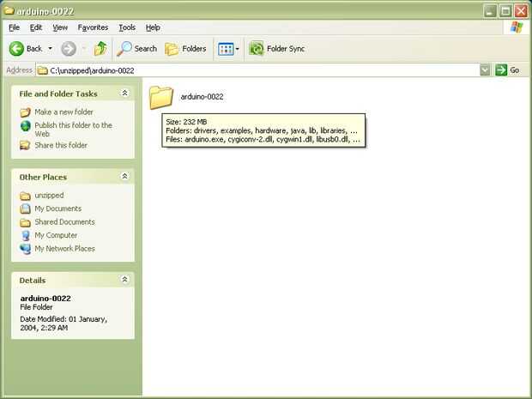This screenshot has width=532, height=399.
Task: Click the green Go arrow icon
Action: [x=501, y=70]
